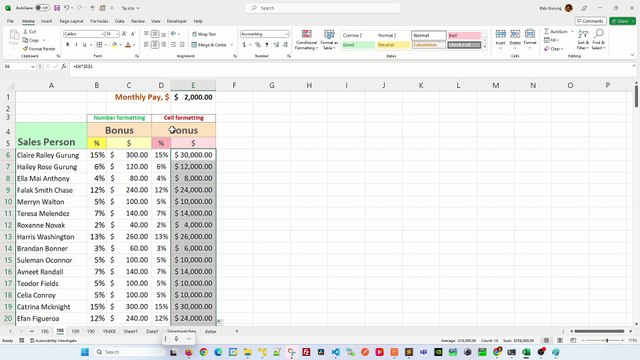Apply the Bad cell style
Screen dimensions: 640x360
pos(464,36)
